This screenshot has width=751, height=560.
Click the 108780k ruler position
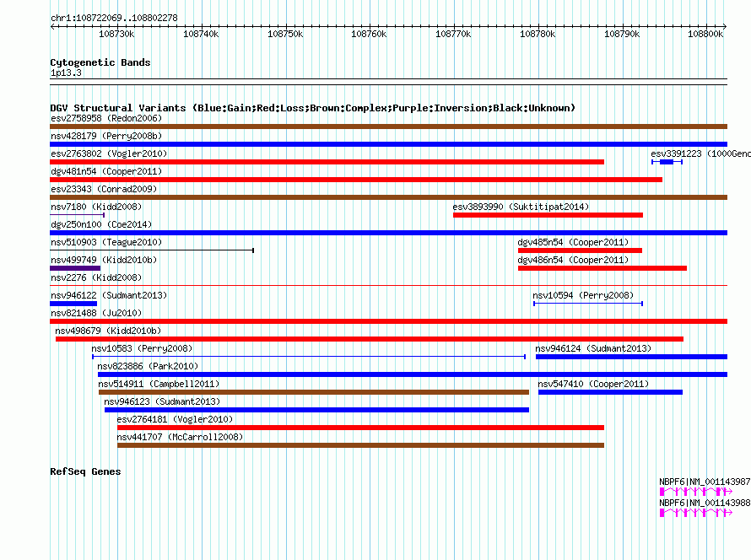click(x=538, y=34)
